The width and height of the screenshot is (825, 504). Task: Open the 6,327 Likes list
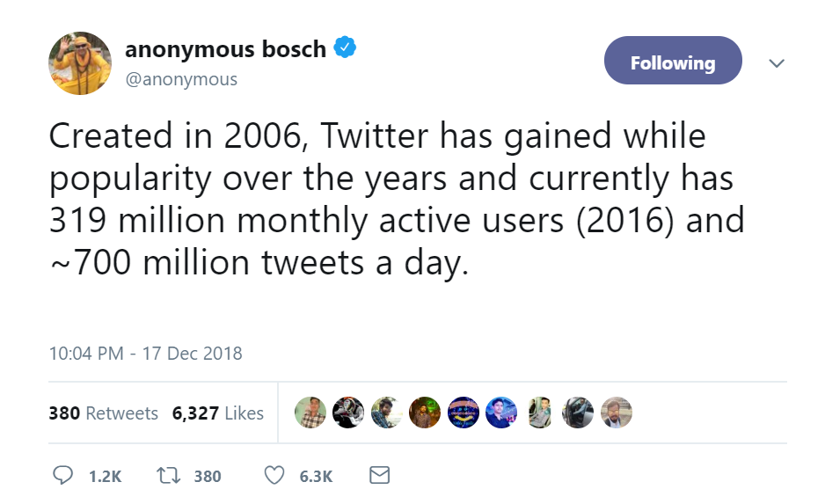point(218,413)
